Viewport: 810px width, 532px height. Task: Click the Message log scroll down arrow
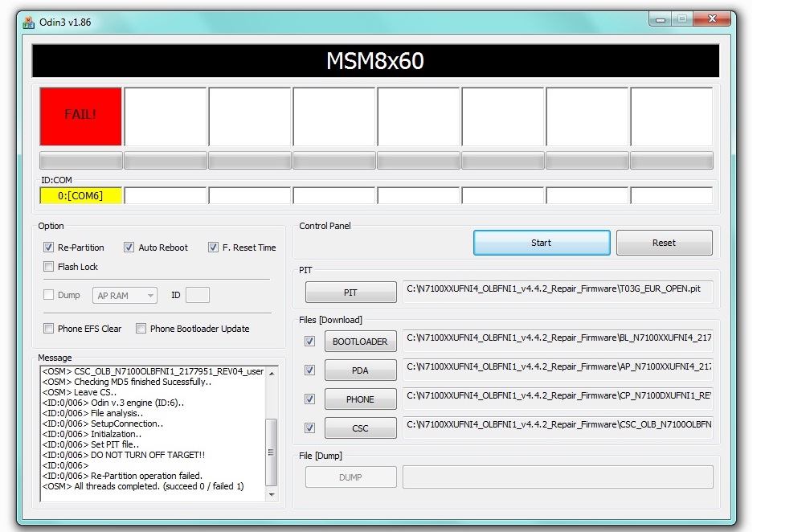click(x=272, y=495)
